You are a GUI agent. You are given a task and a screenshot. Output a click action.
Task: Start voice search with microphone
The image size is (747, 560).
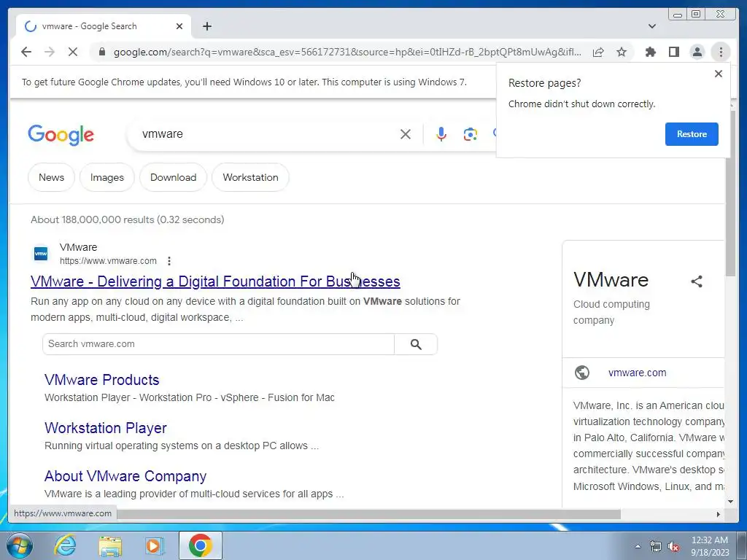(441, 134)
